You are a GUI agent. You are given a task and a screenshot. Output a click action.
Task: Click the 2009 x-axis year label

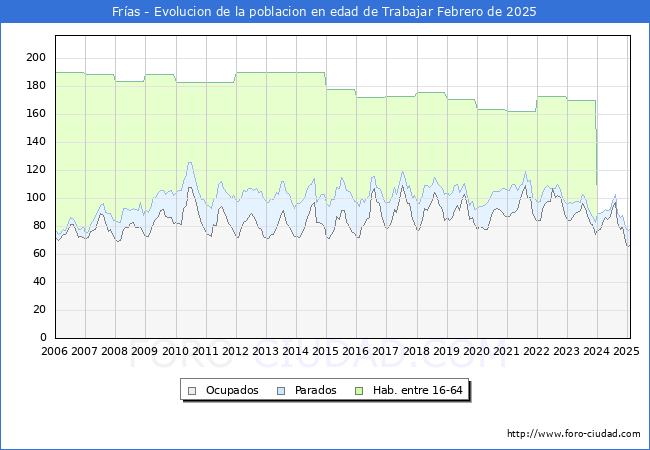(144, 351)
